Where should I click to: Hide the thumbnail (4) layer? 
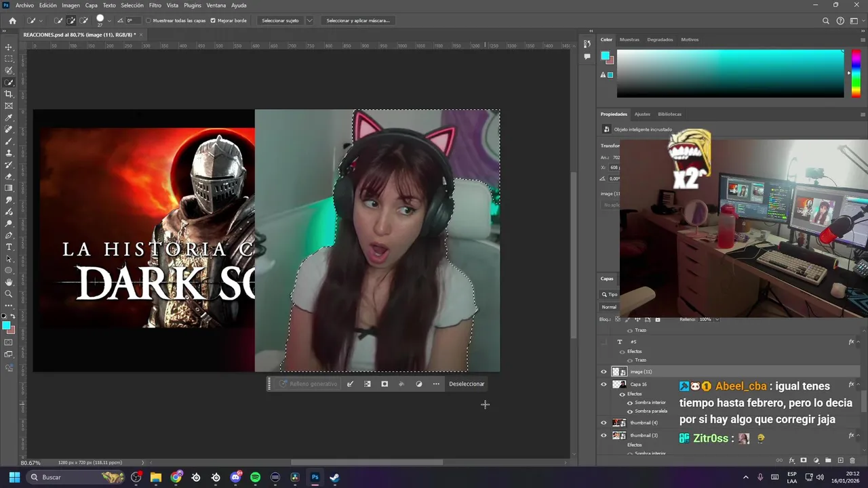(x=604, y=422)
